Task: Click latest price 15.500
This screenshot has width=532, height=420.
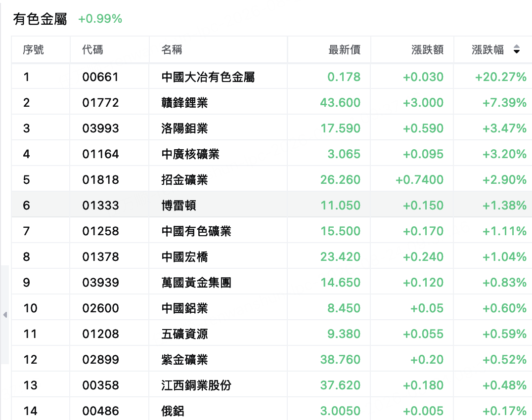Action: [x=340, y=231]
